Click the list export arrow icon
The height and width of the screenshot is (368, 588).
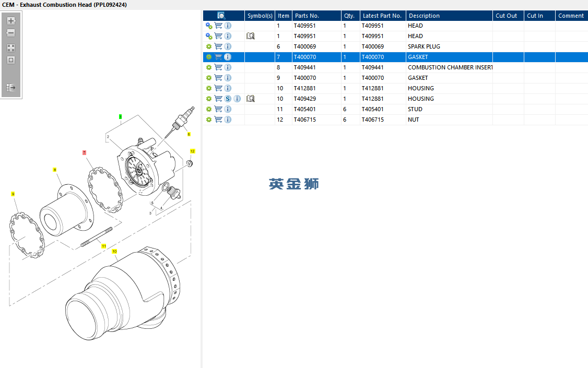tap(11, 88)
